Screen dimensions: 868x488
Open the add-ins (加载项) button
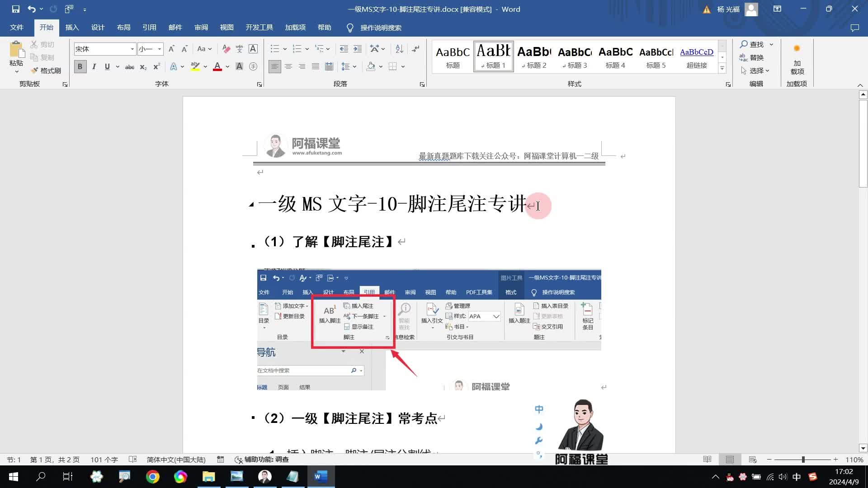(797, 59)
